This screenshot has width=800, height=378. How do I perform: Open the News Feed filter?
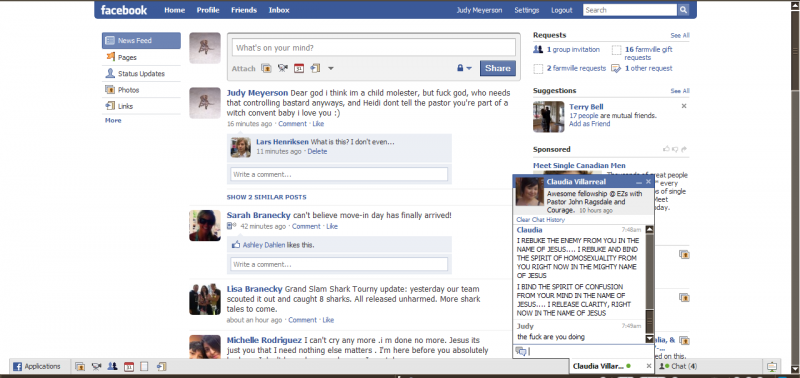pos(141,41)
